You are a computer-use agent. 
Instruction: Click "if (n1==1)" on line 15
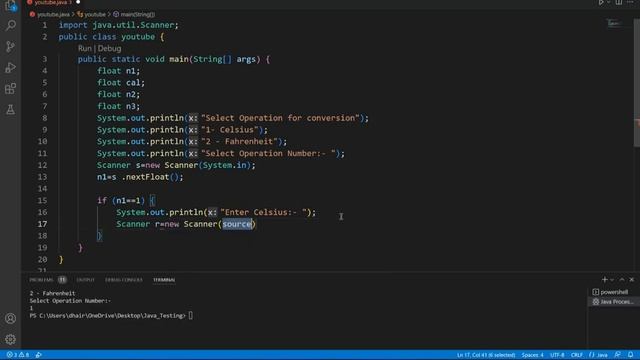(121, 200)
